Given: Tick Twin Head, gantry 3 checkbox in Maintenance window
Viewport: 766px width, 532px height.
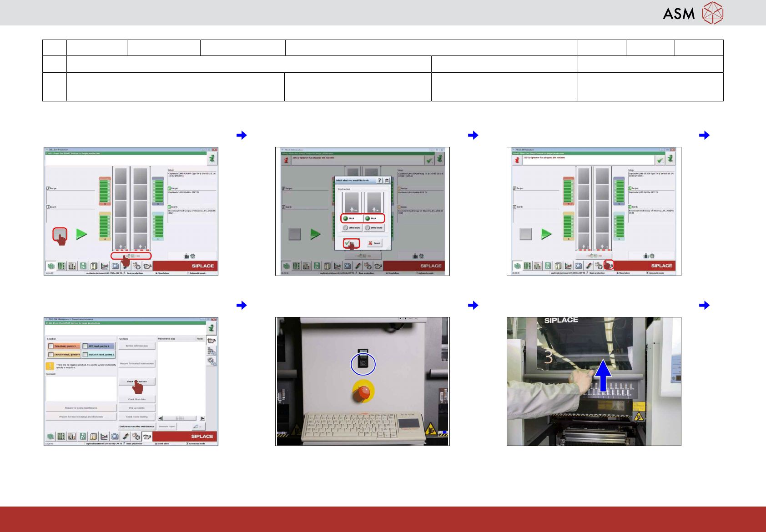Looking at the screenshot, I should 51,346.
